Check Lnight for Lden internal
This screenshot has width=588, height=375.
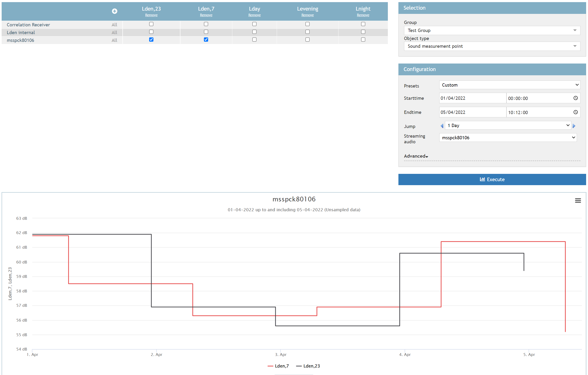[x=363, y=32]
